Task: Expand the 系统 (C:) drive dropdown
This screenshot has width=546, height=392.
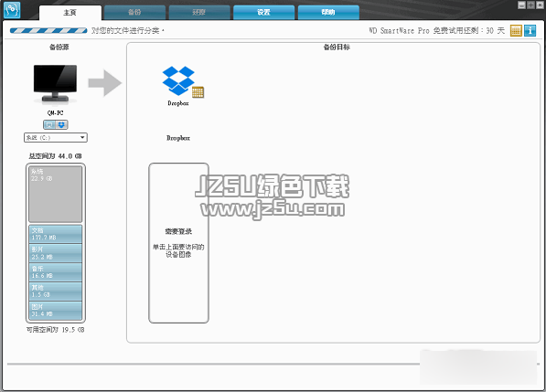Action: coord(56,138)
